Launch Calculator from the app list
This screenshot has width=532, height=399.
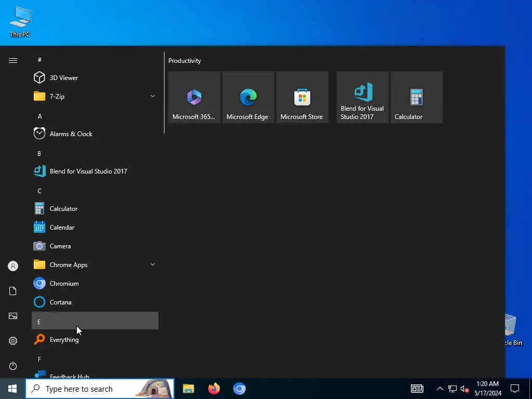click(x=95, y=208)
